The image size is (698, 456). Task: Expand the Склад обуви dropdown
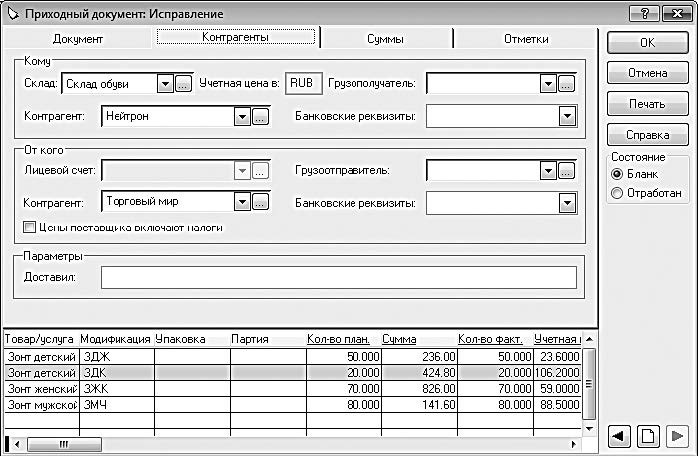(166, 84)
